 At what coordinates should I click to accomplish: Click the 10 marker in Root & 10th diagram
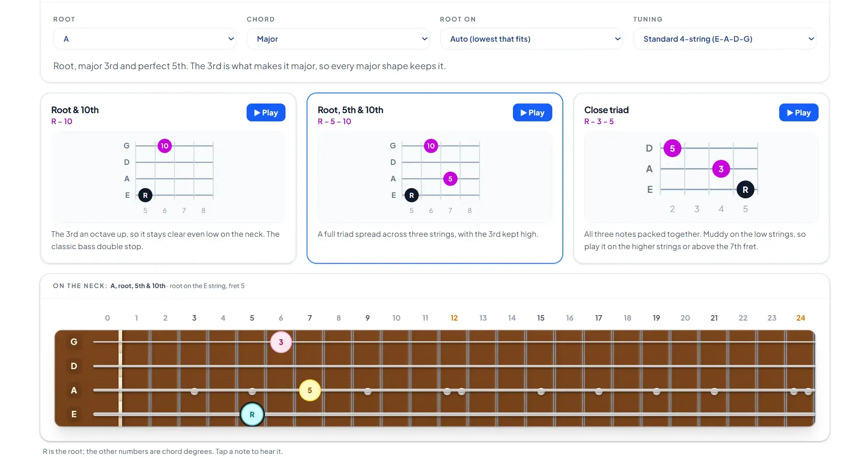(x=165, y=146)
